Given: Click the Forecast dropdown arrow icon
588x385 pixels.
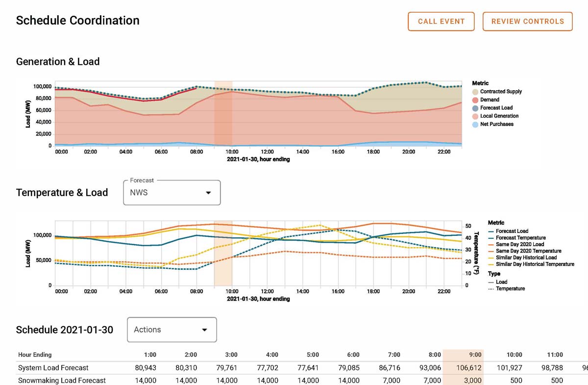Looking at the screenshot, I should click(208, 193).
